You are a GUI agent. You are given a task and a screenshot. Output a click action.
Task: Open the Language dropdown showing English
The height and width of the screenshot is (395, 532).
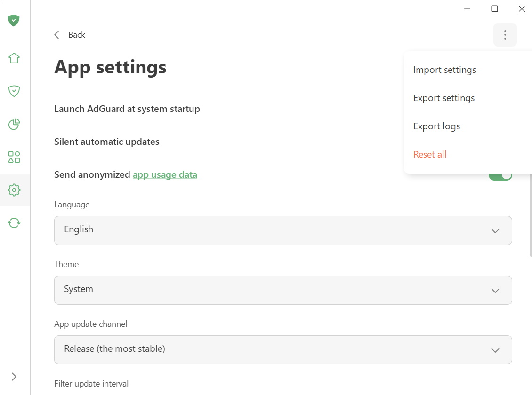(x=283, y=230)
